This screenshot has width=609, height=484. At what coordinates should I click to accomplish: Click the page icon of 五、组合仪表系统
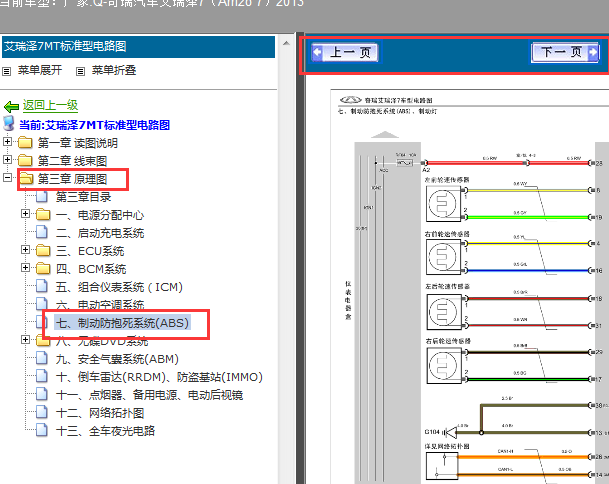pyautogui.click(x=42, y=286)
